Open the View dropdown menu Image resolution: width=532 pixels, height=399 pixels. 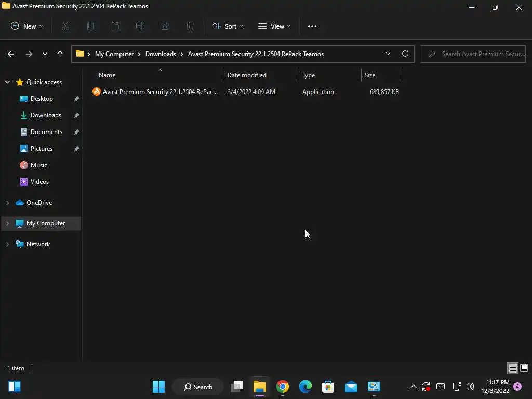click(274, 26)
